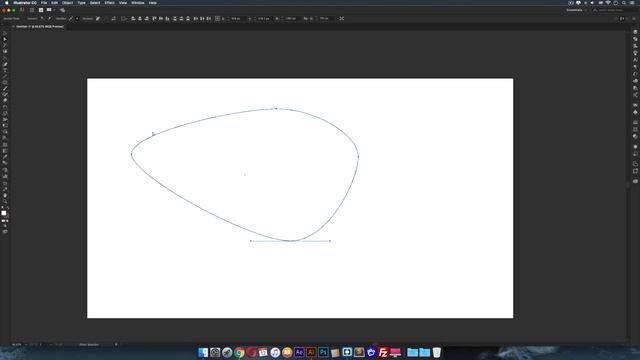Click the right anchor point of the path
The image size is (640, 360).
[358, 156]
